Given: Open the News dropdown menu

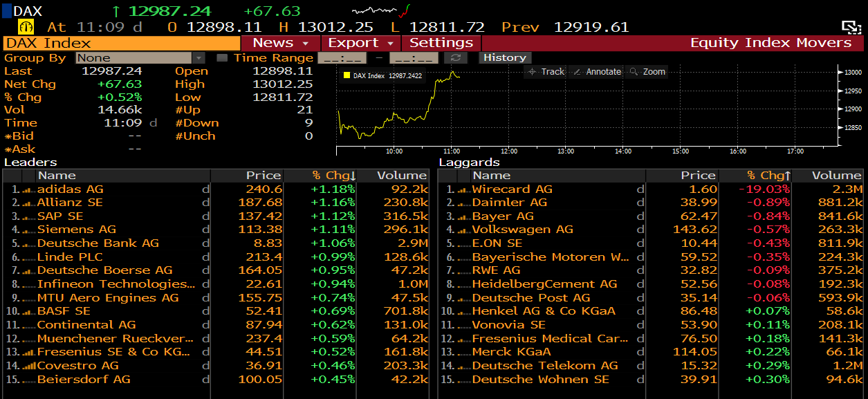Looking at the screenshot, I should click(280, 43).
